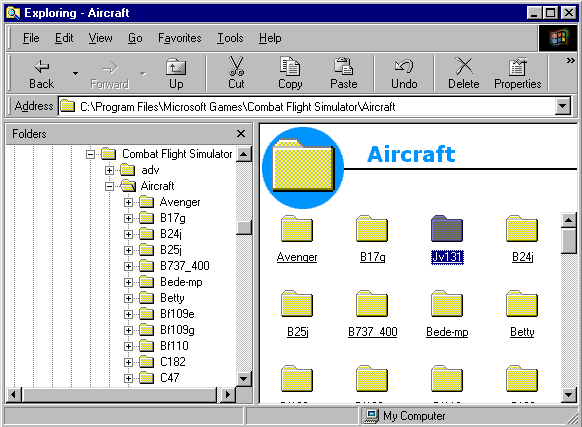Click the My Computer status bar icon
The image size is (582, 427).
(372, 416)
